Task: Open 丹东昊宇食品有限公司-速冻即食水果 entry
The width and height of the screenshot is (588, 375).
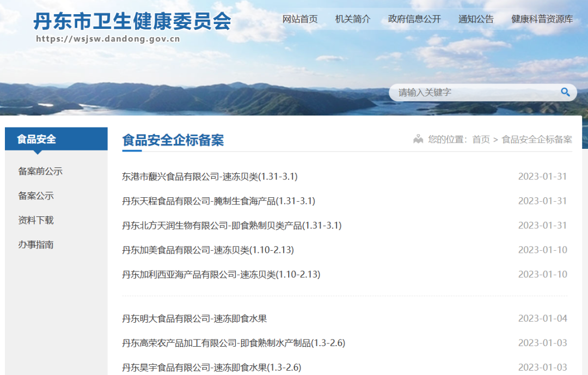Action: click(211, 367)
